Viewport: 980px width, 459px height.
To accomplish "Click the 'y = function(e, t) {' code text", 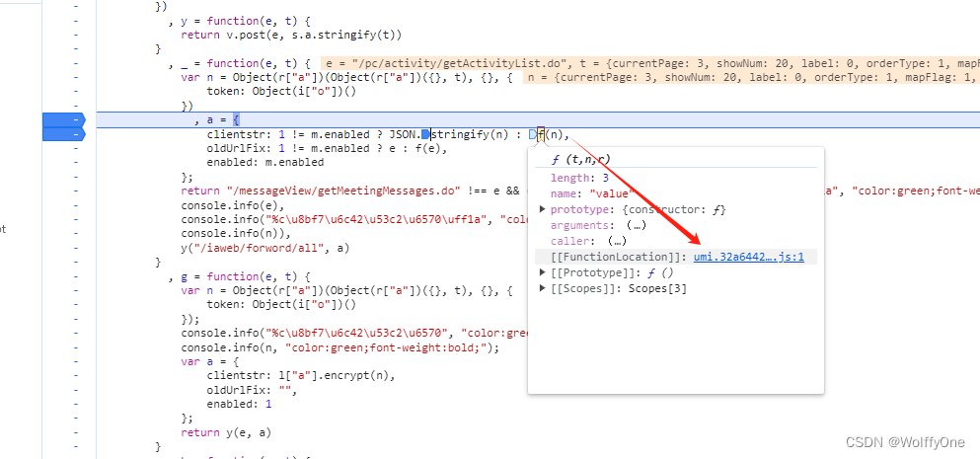I will click(x=246, y=20).
